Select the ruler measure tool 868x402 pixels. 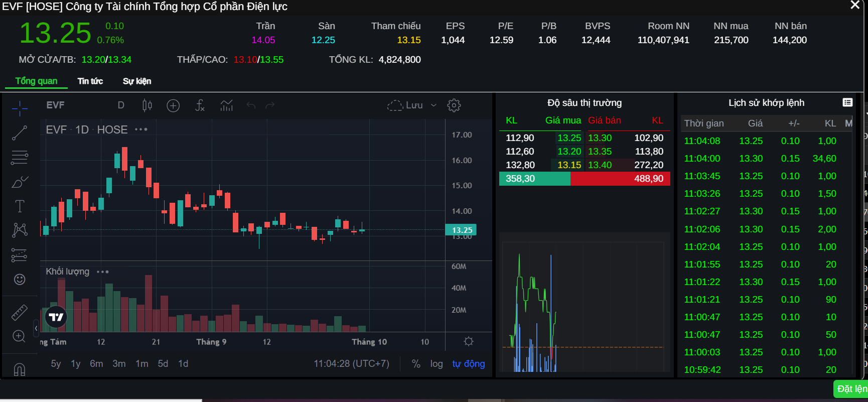(x=20, y=312)
